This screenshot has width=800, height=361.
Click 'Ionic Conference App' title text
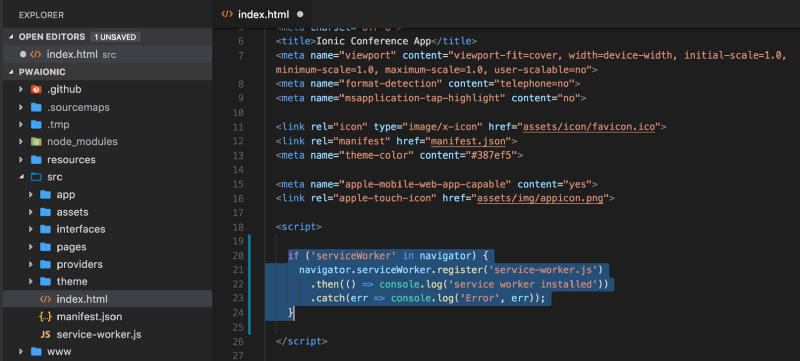tap(374, 41)
